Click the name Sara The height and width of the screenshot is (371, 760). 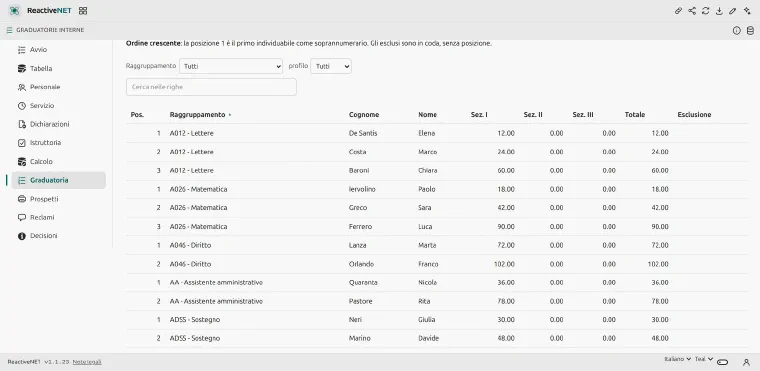click(x=425, y=208)
